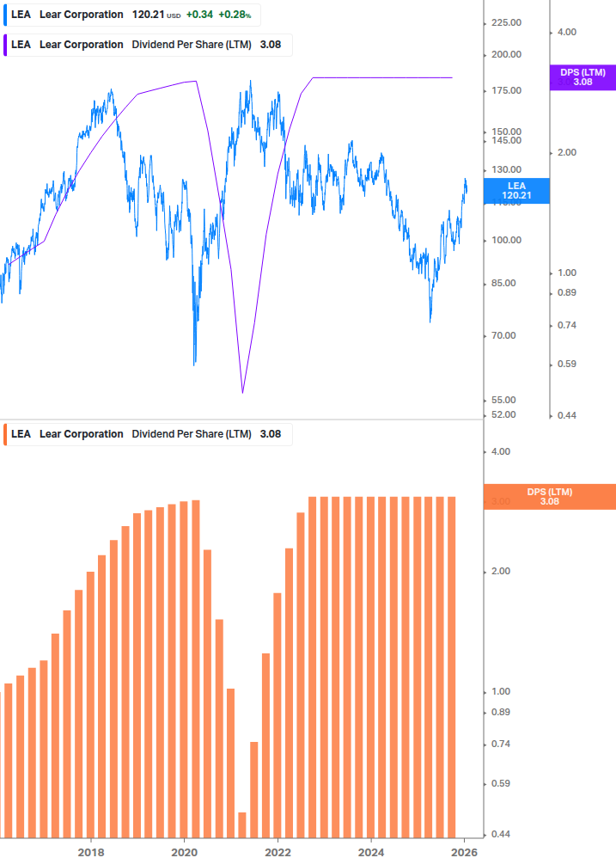Image resolution: width=616 pixels, height=864 pixels.
Task: Click the 200.00 price axis tick
Action: pyautogui.click(x=506, y=54)
